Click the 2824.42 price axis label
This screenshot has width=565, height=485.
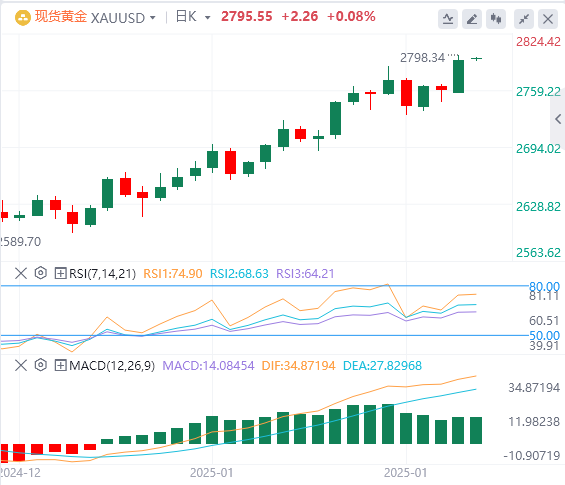[538, 42]
